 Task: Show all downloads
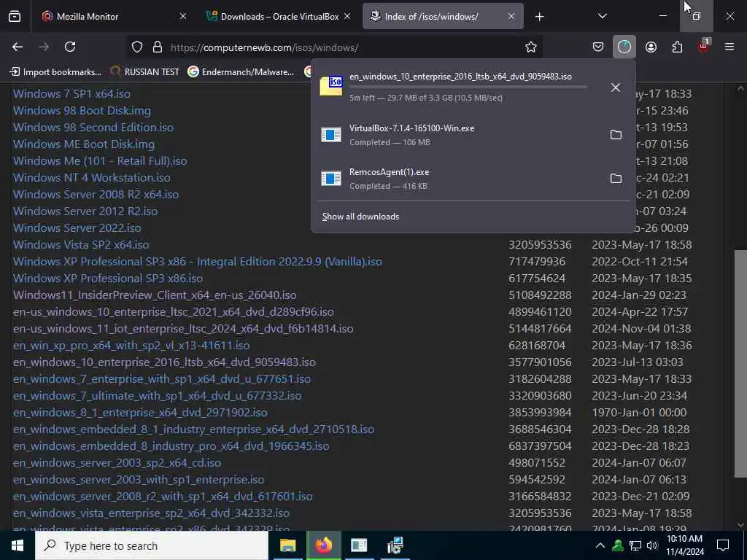(x=360, y=217)
